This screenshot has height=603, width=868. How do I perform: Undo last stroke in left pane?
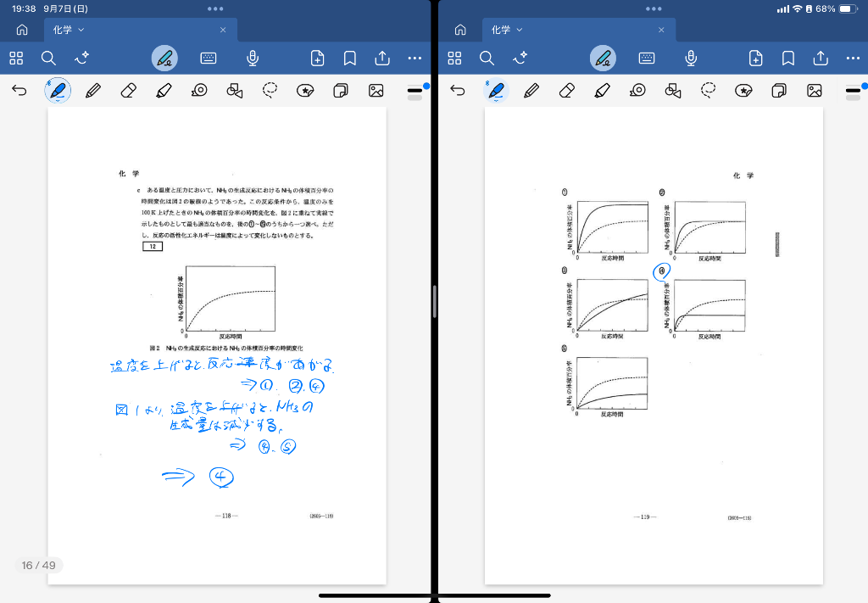(19, 91)
